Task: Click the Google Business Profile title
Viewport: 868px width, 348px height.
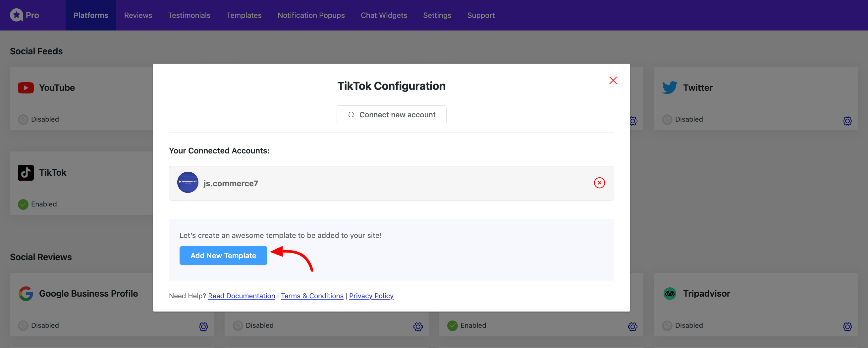Action: (88, 293)
